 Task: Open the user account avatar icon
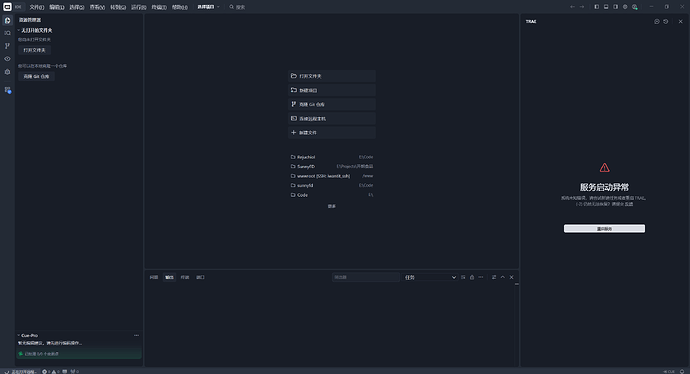click(635, 7)
